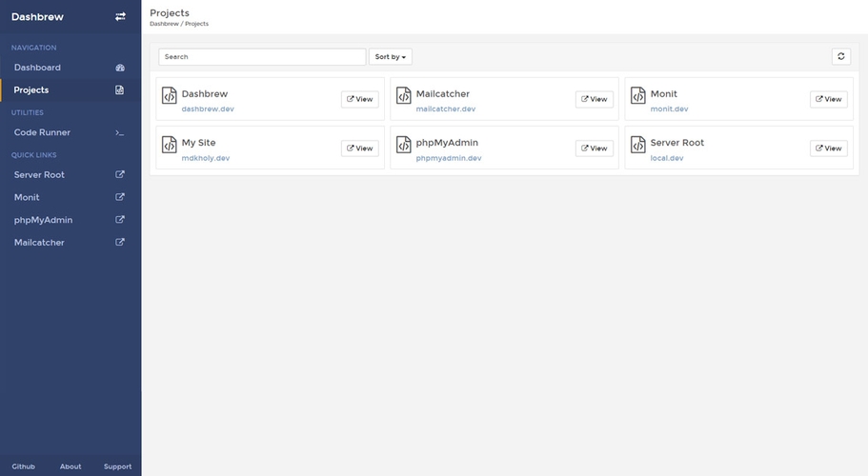This screenshot has height=476, width=868.
Task: Expand the Sort by dropdown
Action: click(391, 57)
